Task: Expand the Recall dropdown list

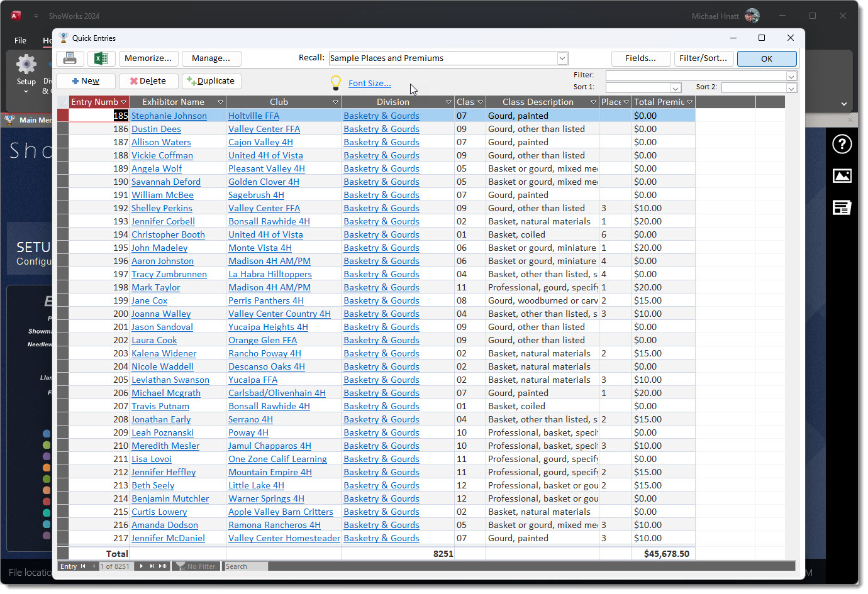Action: point(562,58)
